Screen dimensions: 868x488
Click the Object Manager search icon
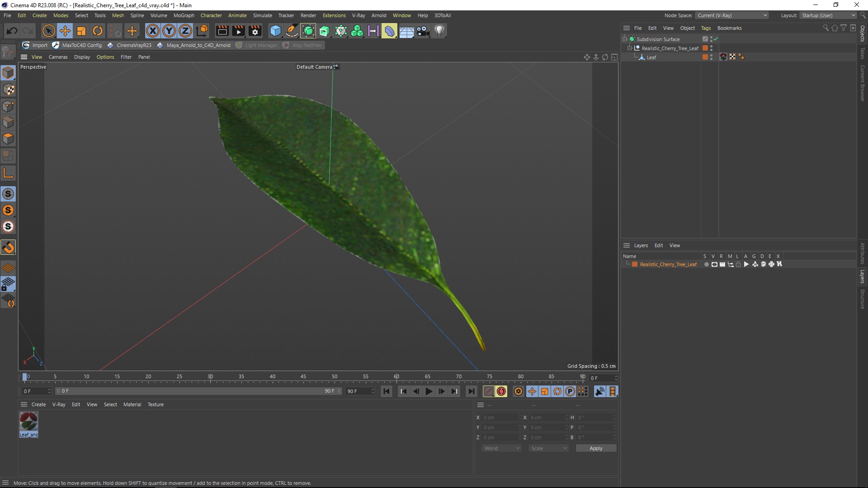(826, 28)
